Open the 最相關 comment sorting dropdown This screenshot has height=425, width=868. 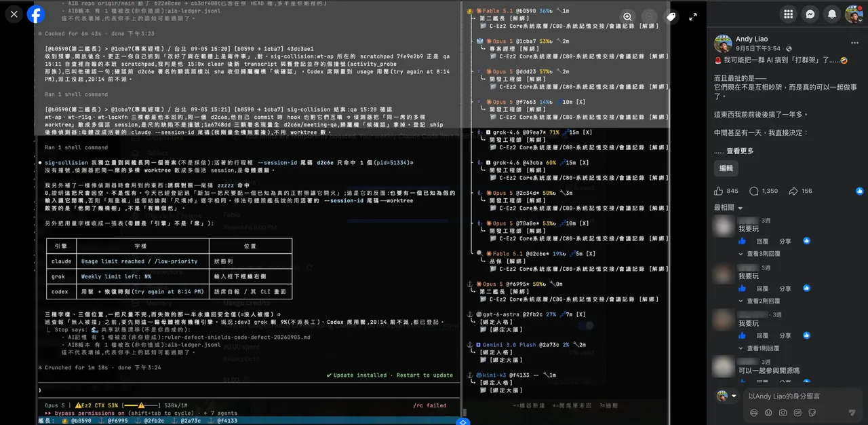(728, 208)
